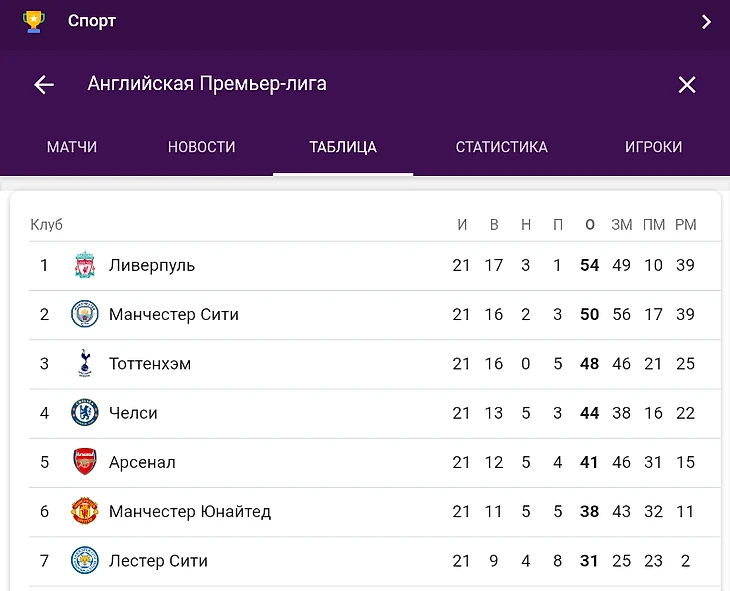The image size is (730, 591).
Task: Open the Манчестер Юнайтед team link
Action: point(190,511)
